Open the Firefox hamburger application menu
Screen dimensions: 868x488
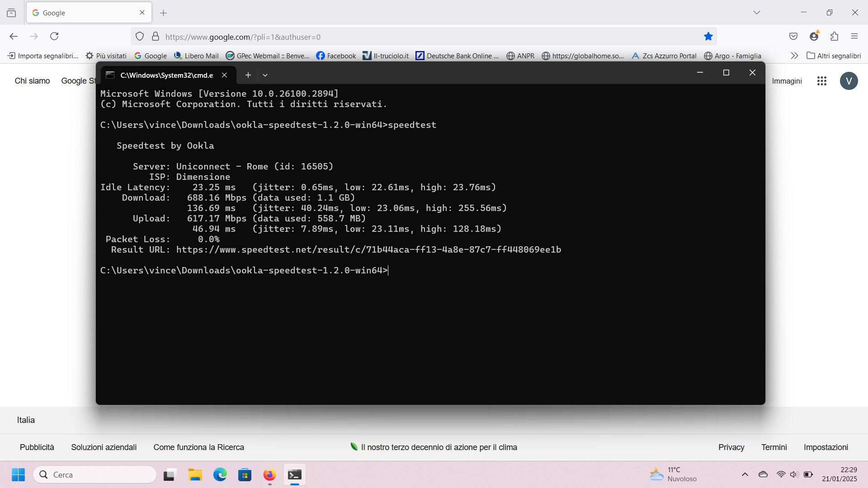[x=854, y=36]
